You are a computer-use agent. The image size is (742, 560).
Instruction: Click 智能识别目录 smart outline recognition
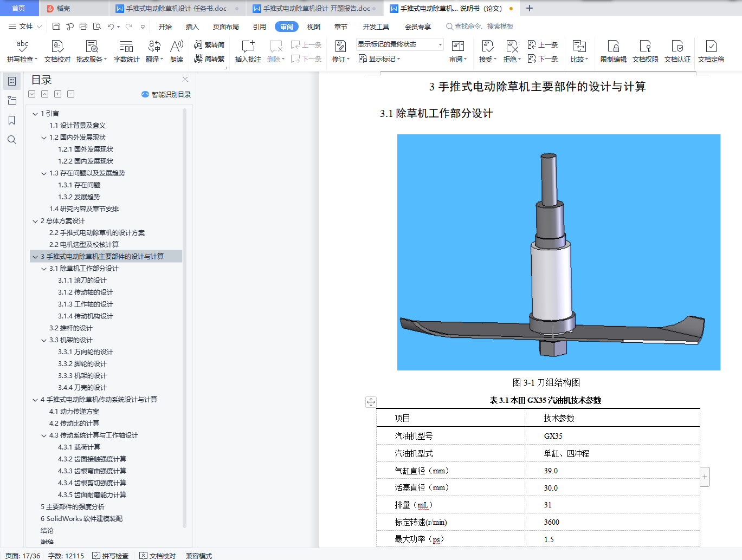(x=166, y=94)
